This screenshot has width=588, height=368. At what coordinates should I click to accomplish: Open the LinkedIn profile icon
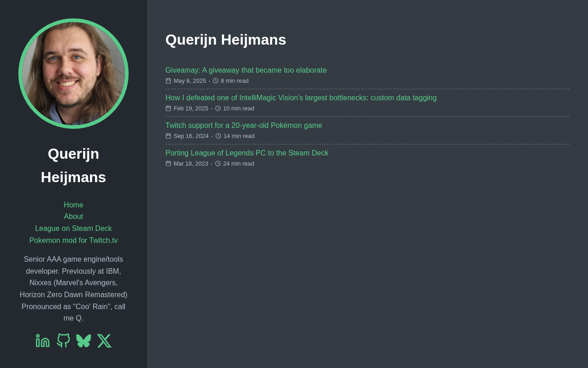pos(43,340)
